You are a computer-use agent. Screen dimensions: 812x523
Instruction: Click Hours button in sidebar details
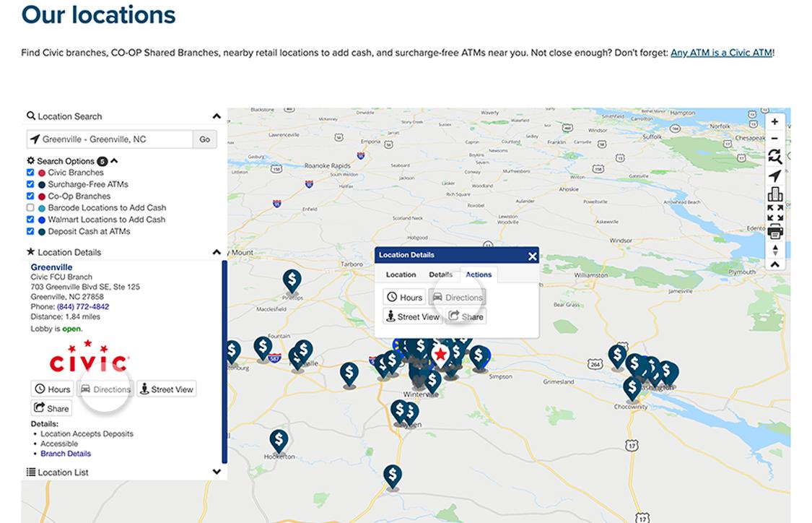tap(52, 389)
